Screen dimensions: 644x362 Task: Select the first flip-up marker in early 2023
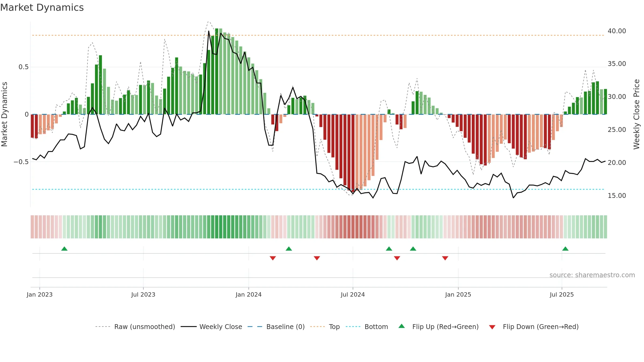(x=64, y=249)
